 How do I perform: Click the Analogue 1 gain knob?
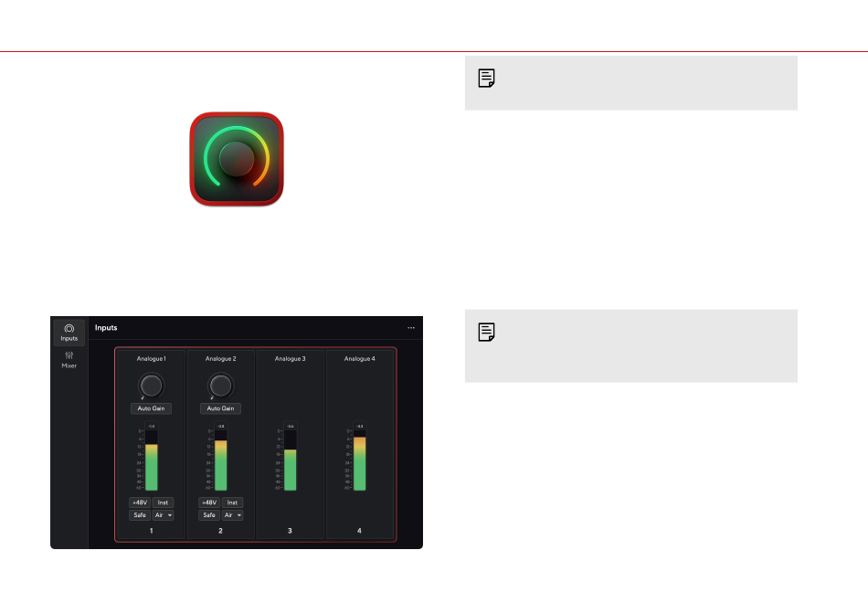151,386
